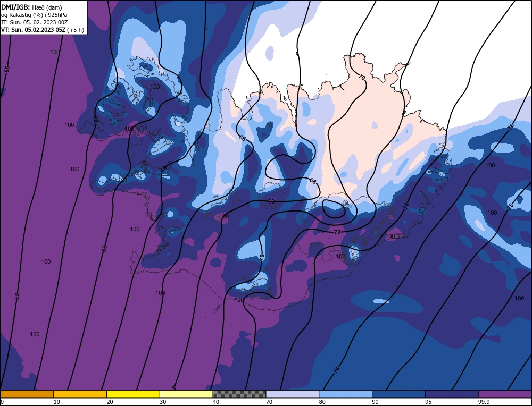Click the '60' contour height label
The image size is (532, 406).
pyautogui.click(x=95, y=119)
